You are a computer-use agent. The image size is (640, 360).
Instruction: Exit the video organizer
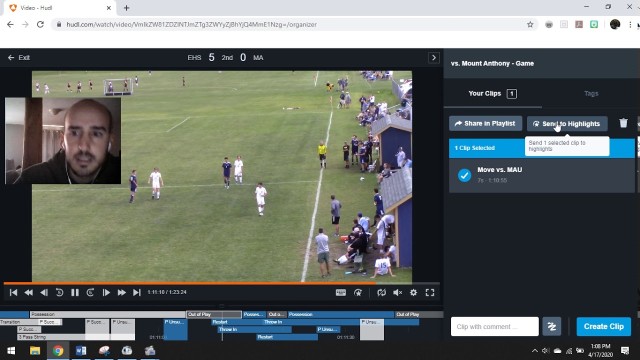coord(19,58)
